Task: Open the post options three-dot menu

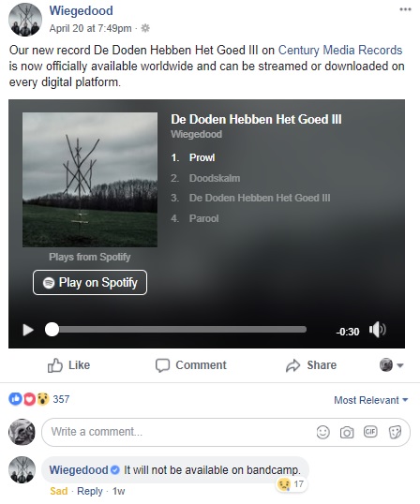Action: point(405,9)
